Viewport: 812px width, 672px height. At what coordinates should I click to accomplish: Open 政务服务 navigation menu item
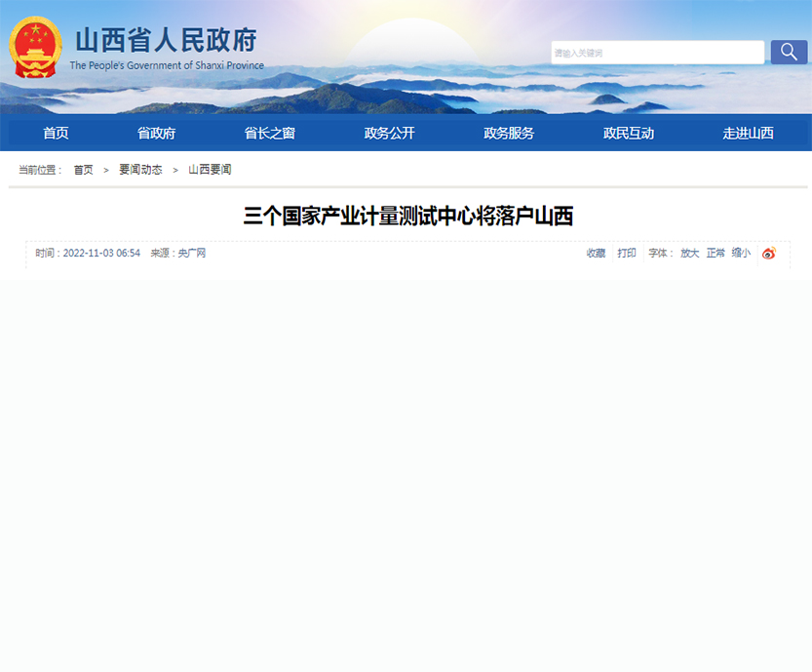coord(509,134)
